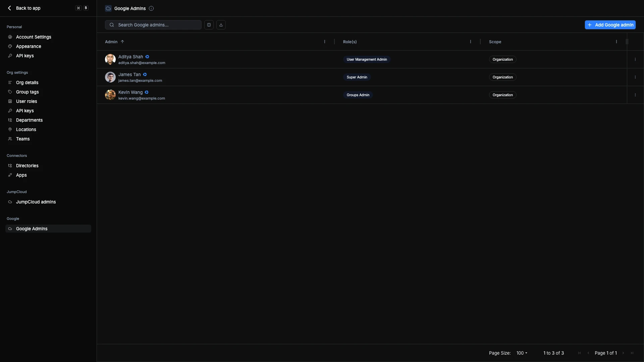644x362 pixels.
Task: Click the Back to app arrow
Action: tap(9, 8)
